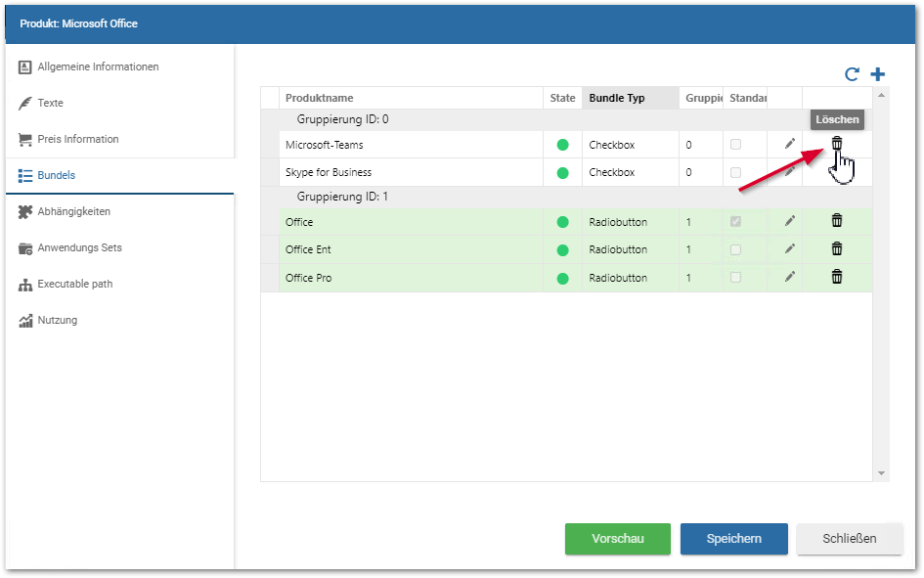Enable Standard checkbox for Office Pro
924x578 pixels.
(x=735, y=277)
